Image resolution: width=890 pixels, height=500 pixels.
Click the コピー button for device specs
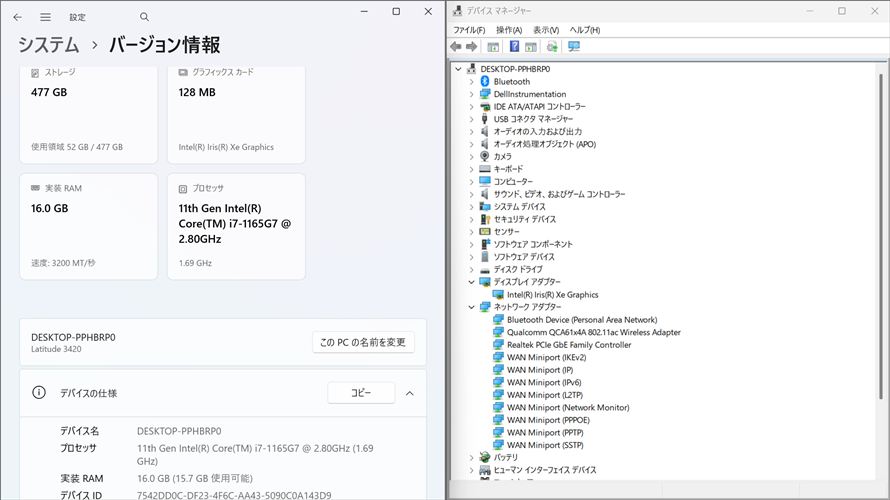pyautogui.click(x=361, y=393)
